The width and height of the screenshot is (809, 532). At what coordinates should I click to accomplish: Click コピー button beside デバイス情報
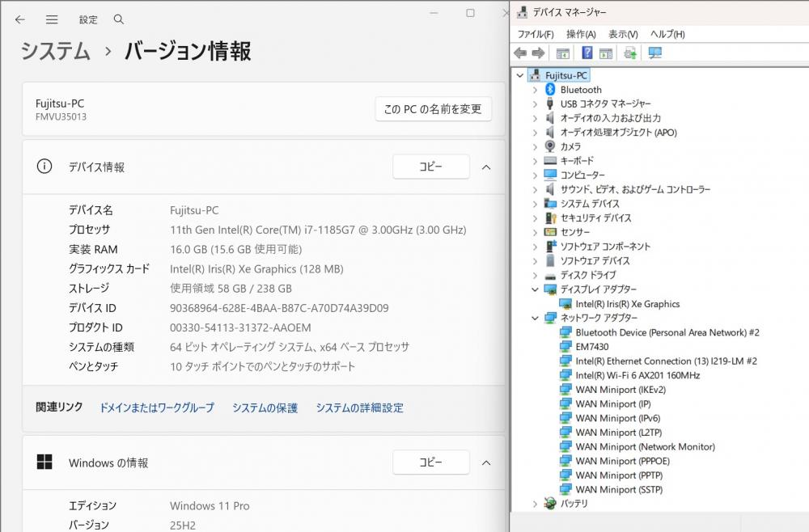point(431,167)
